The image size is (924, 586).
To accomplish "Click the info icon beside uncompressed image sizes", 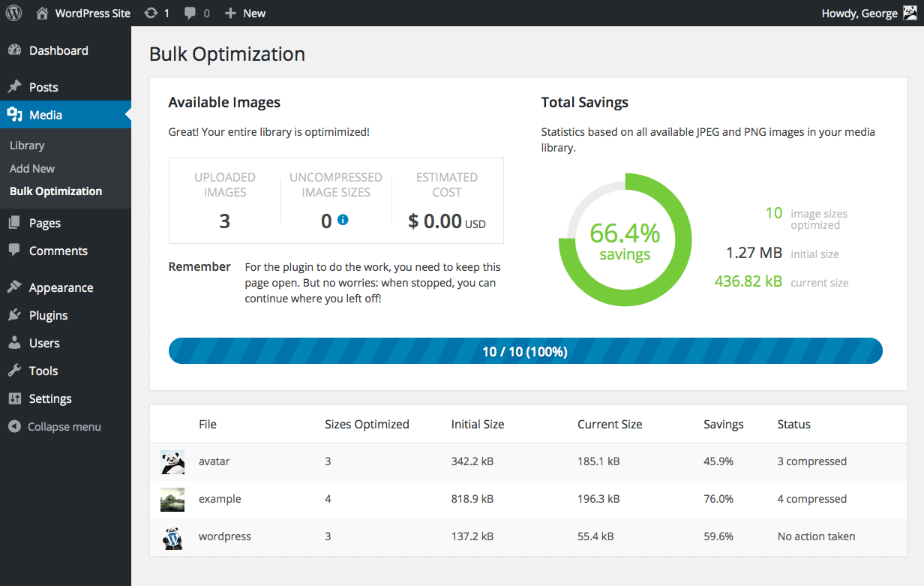I will [x=343, y=220].
